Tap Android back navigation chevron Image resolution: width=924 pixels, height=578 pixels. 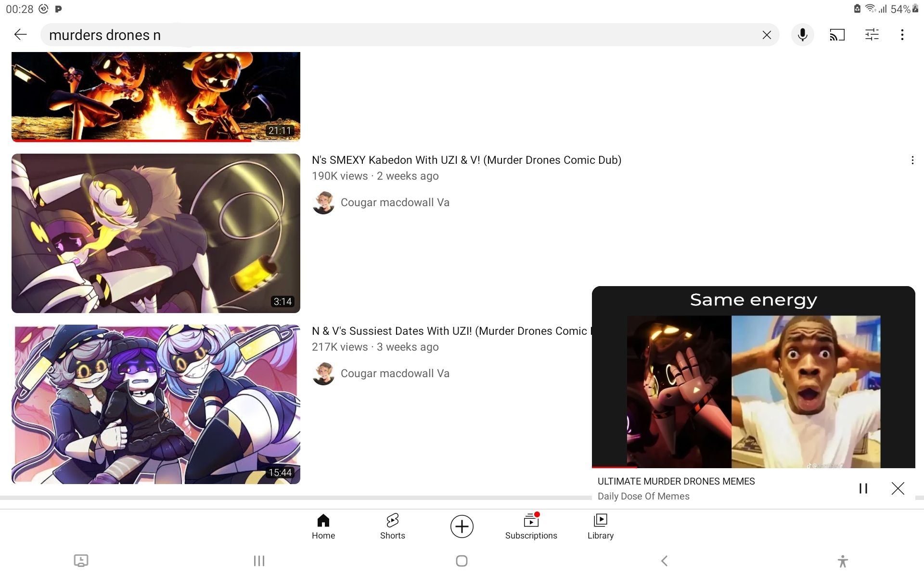pos(664,561)
